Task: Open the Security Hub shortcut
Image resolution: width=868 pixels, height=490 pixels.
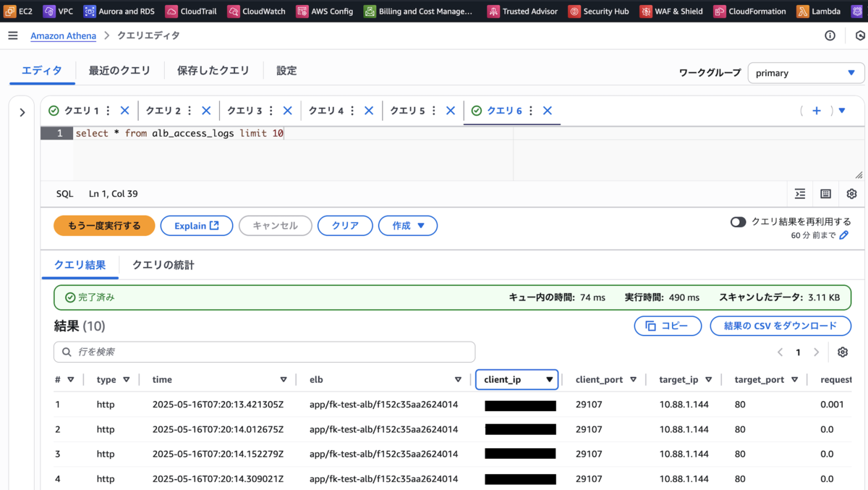Action: pyautogui.click(x=598, y=12)
